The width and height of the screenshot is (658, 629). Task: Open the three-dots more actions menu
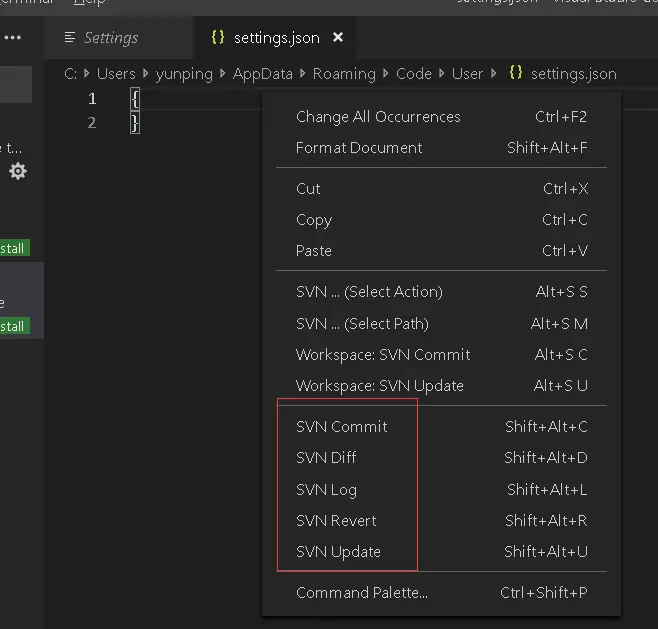(x=13, y=38)
